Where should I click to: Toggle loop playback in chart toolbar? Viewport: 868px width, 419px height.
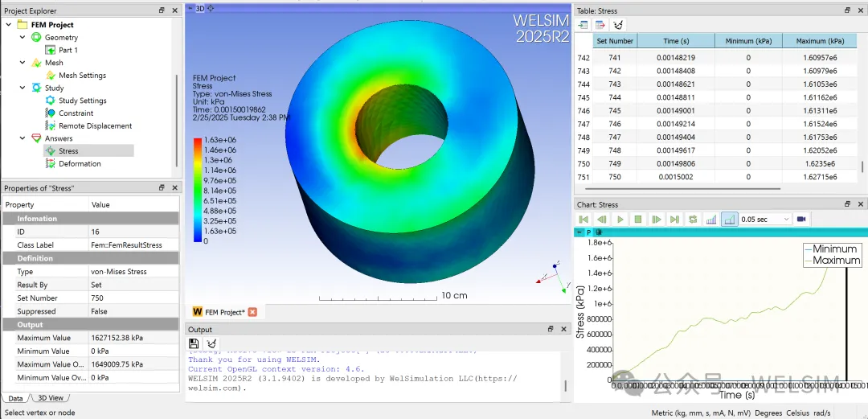pos(693,220)
